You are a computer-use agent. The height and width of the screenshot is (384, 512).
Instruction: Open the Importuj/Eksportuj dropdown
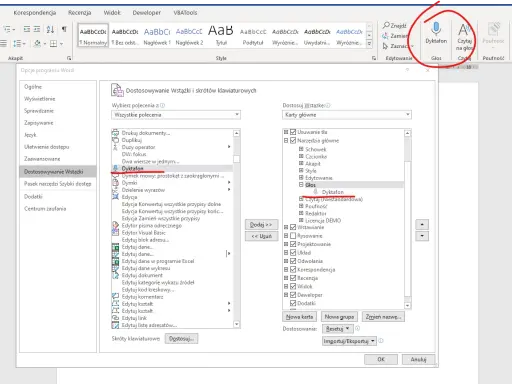[349, 341]
